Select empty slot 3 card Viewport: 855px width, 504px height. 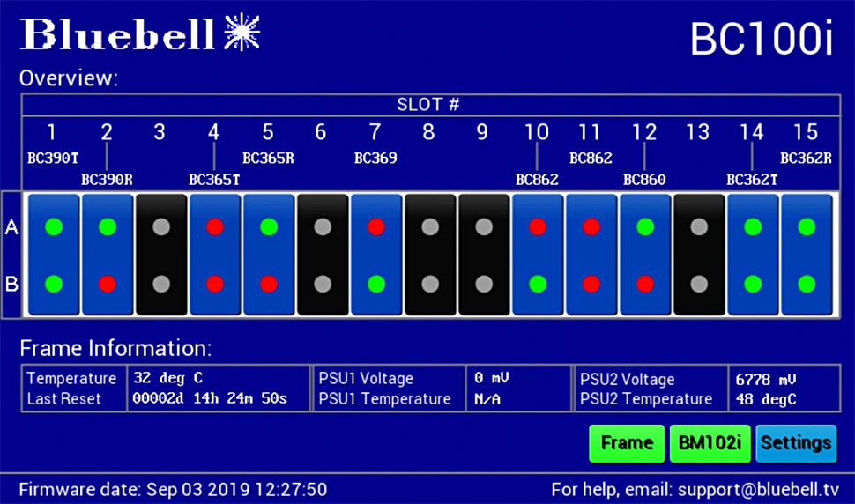160,255
